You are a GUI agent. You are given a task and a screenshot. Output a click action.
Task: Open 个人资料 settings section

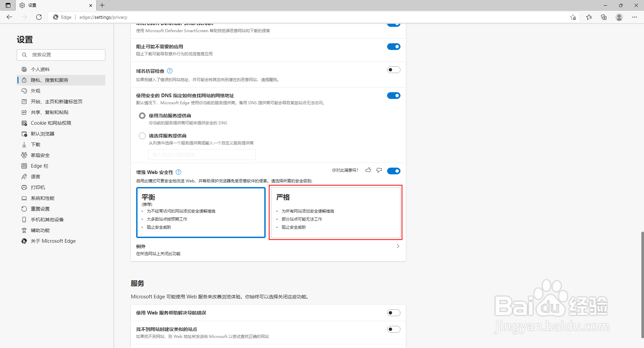[x=61, y=69]
